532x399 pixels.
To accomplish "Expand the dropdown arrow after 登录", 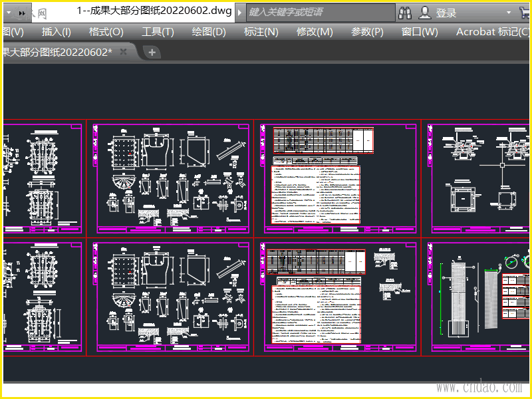I will click(508, 13).
